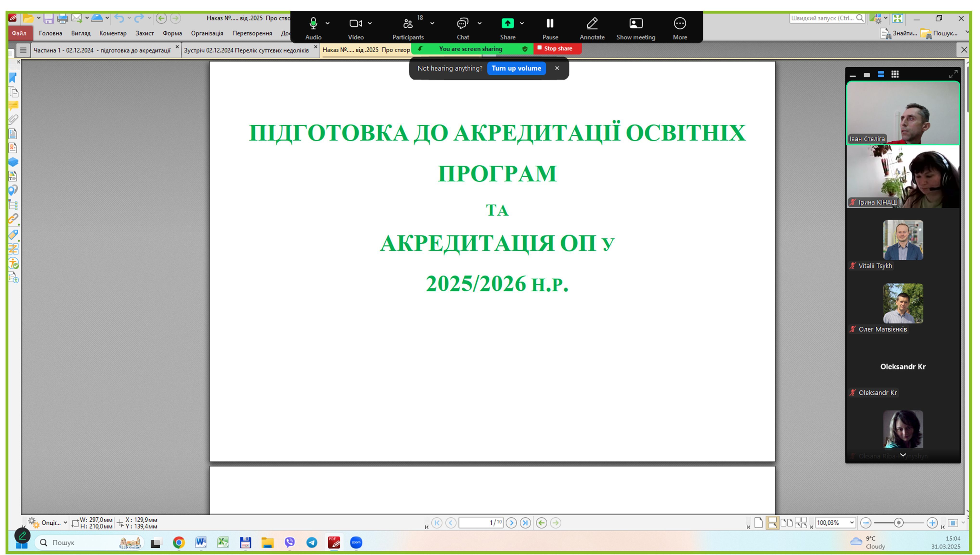Screen dimensions: 980x555
Task: Open bookmarks panel in left sidebar
Action: (13, 78)
